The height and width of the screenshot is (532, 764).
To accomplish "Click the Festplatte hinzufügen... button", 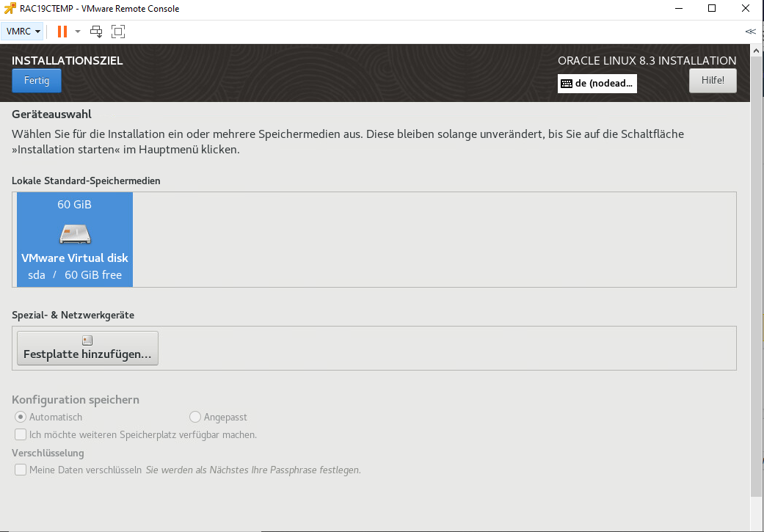I will [87, 348].
